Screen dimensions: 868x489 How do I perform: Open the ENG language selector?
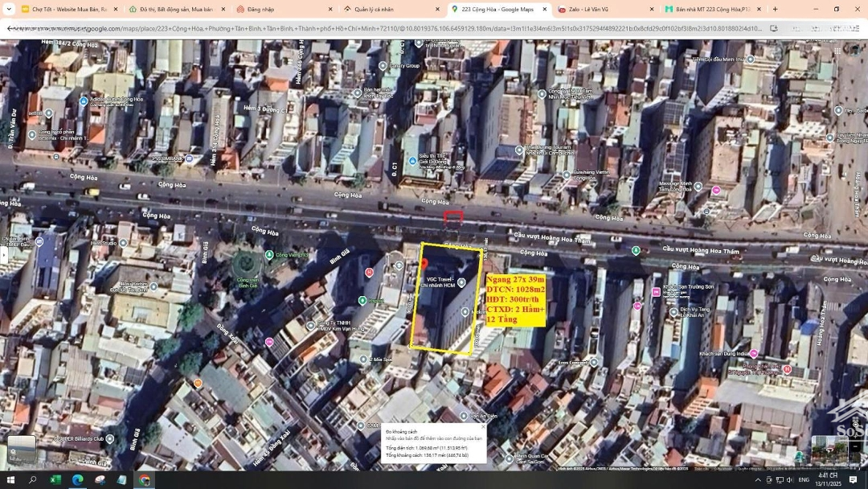[803, 480]
